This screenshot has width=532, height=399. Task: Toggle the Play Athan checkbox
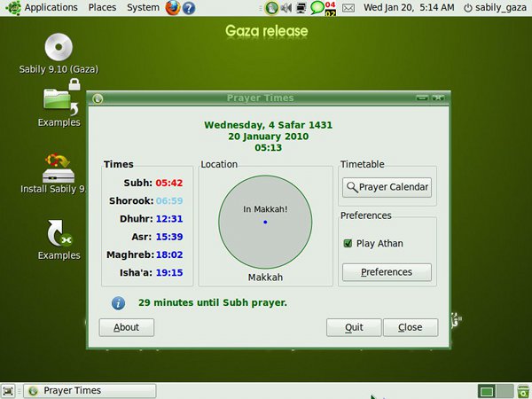[348, 243]
